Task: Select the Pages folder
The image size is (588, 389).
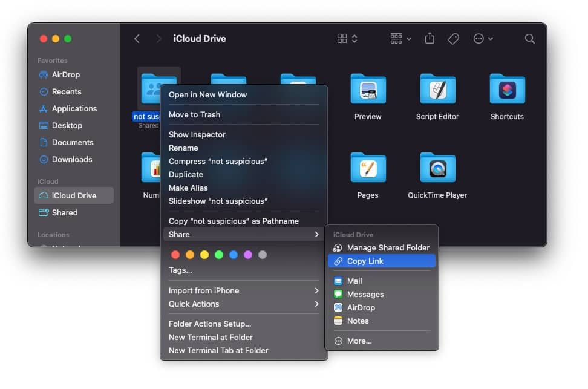Action: pyautogui.click(x=368, y=168)
